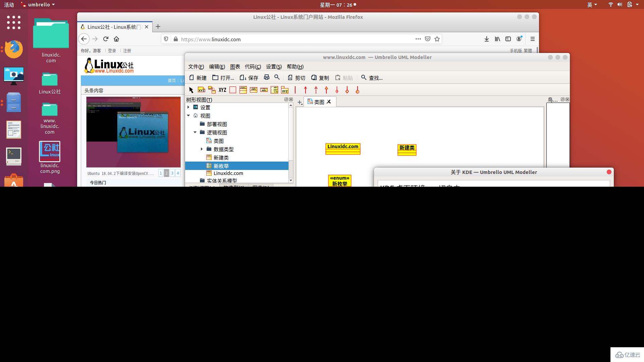Open the 文件(F) menu
This screenshot has width=644, height=362.
[196, 67]
